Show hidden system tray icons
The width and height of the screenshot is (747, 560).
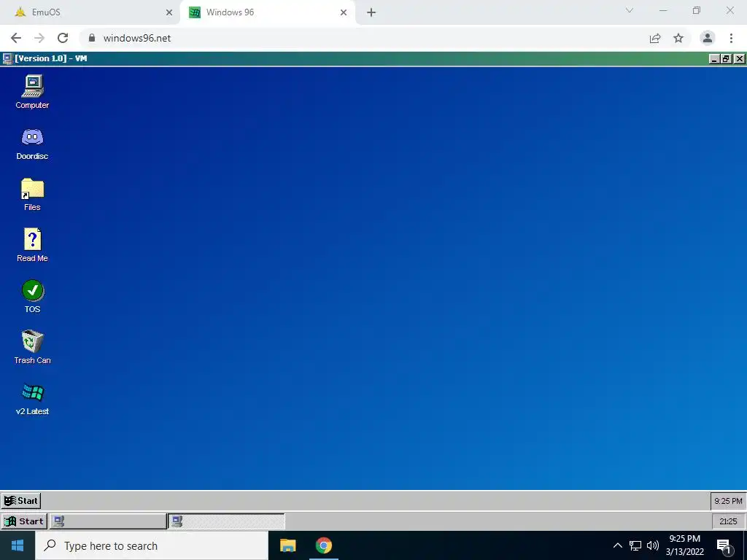tap(617, 545)
